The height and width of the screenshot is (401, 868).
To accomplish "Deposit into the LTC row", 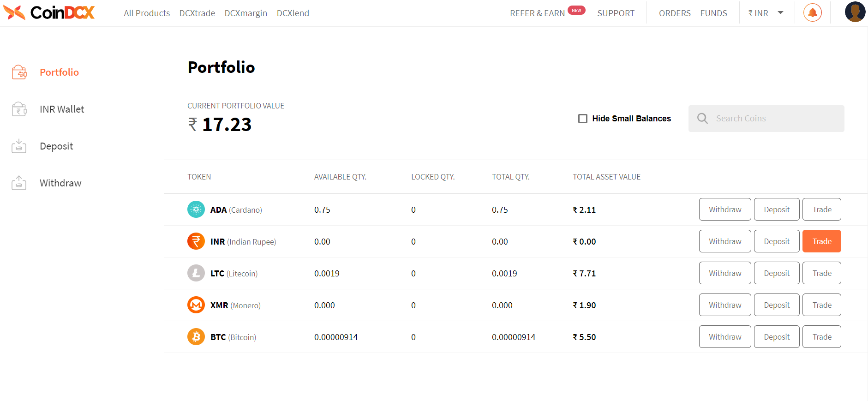I will [x=776, y=273].
